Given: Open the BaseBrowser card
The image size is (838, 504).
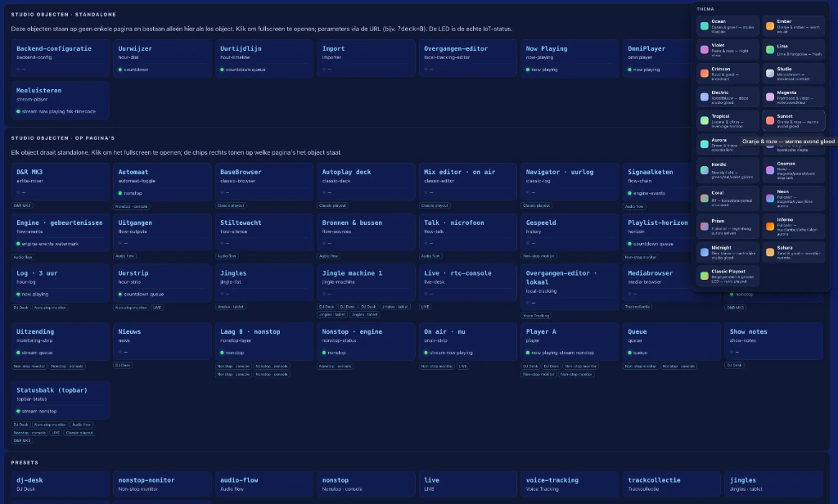Looking at the screenshot, I should click(x=264, y=182).
